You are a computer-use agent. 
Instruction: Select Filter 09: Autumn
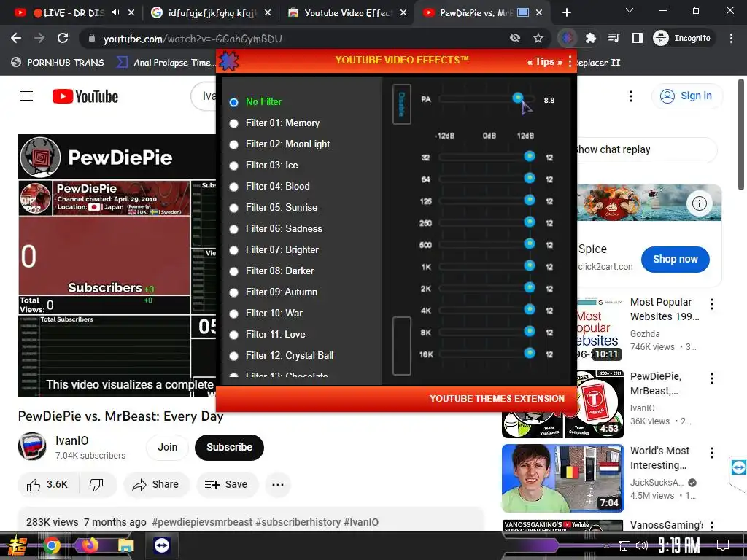[x=234, y=293]
